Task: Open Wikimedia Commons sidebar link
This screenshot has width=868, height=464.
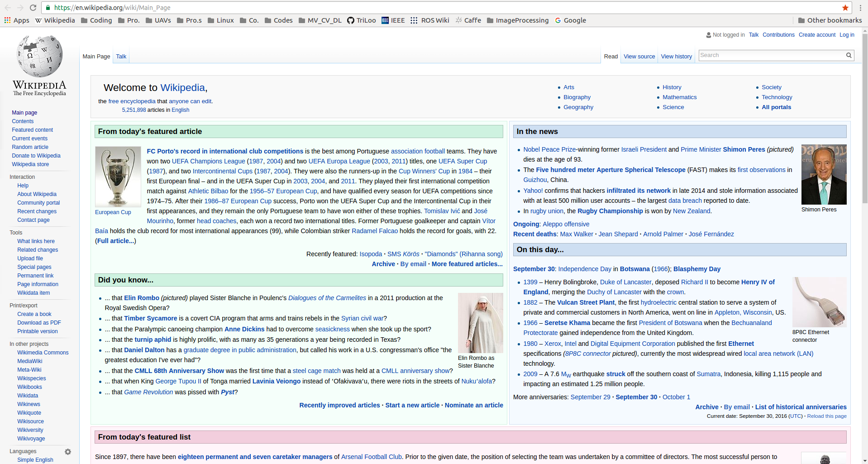Action: (x=43, y=353)
